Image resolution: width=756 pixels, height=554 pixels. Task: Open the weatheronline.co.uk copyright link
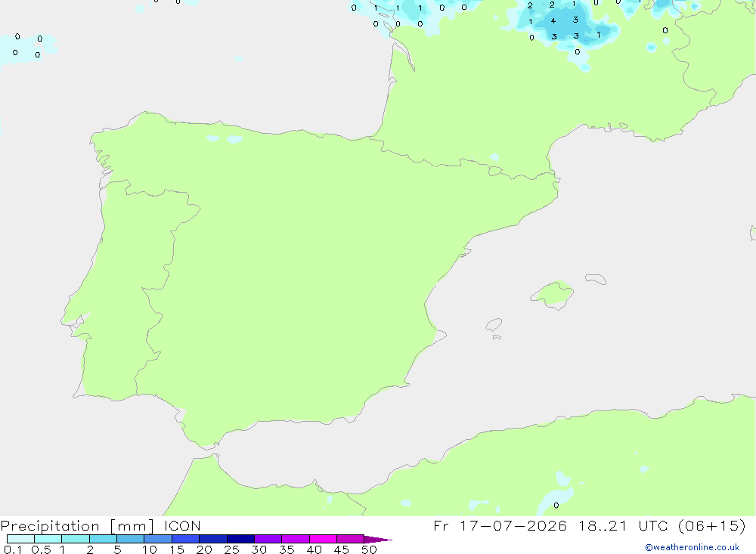click(692, 547)
